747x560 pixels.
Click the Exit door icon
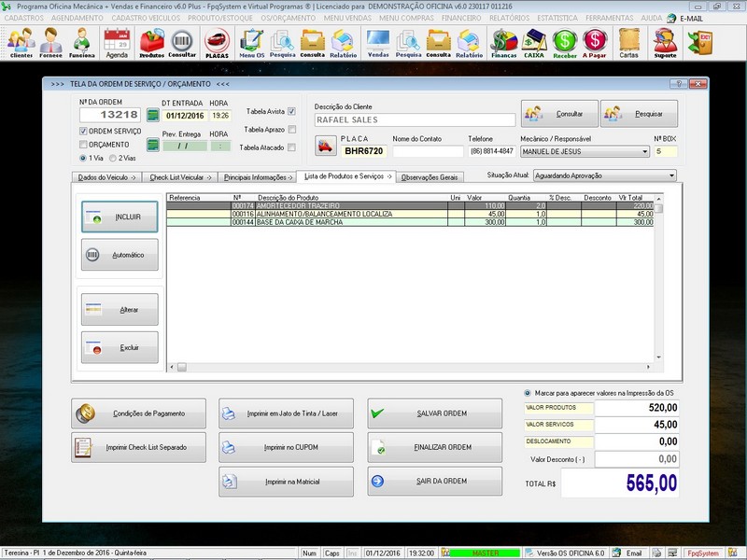tap(700, 42)
